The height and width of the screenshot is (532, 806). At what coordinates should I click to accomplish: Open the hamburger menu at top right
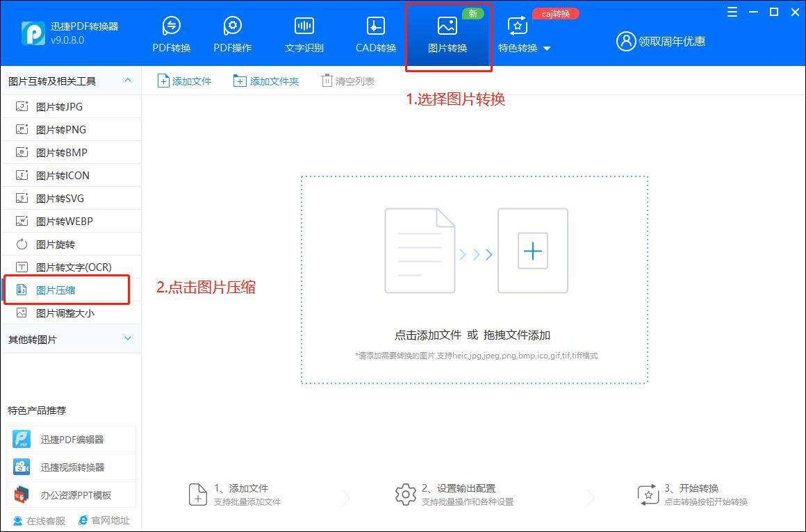tap(731, 12)
